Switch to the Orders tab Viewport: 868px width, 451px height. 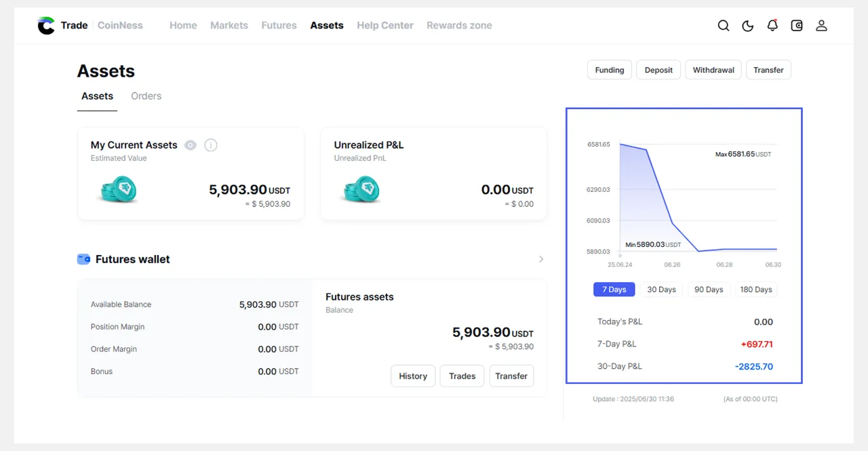pos(146,96)
